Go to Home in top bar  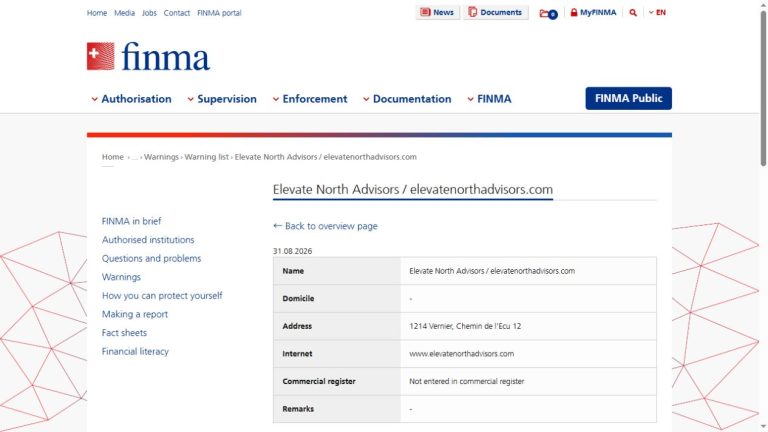(x=96, y=13)
